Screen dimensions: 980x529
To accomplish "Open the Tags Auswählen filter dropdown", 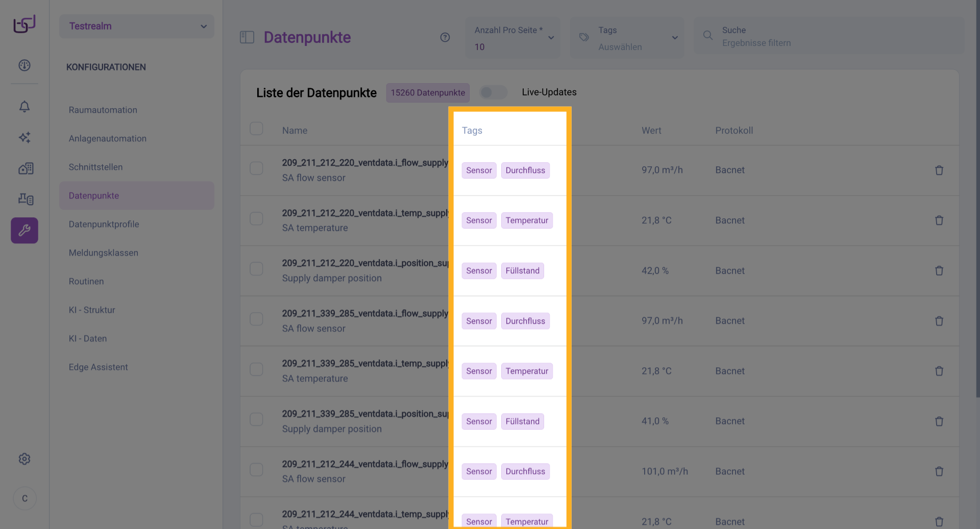I will [x=627, y=38].
